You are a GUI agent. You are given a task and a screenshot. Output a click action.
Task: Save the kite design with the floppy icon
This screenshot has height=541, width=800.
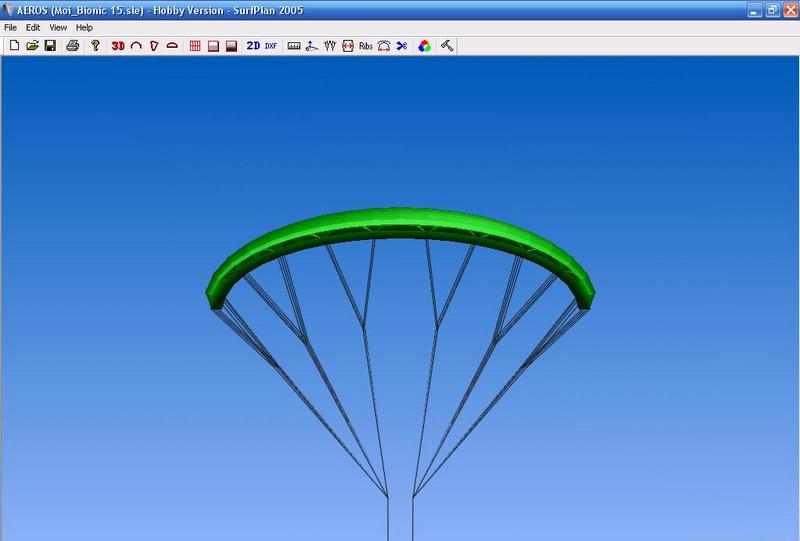coord(50,46)
